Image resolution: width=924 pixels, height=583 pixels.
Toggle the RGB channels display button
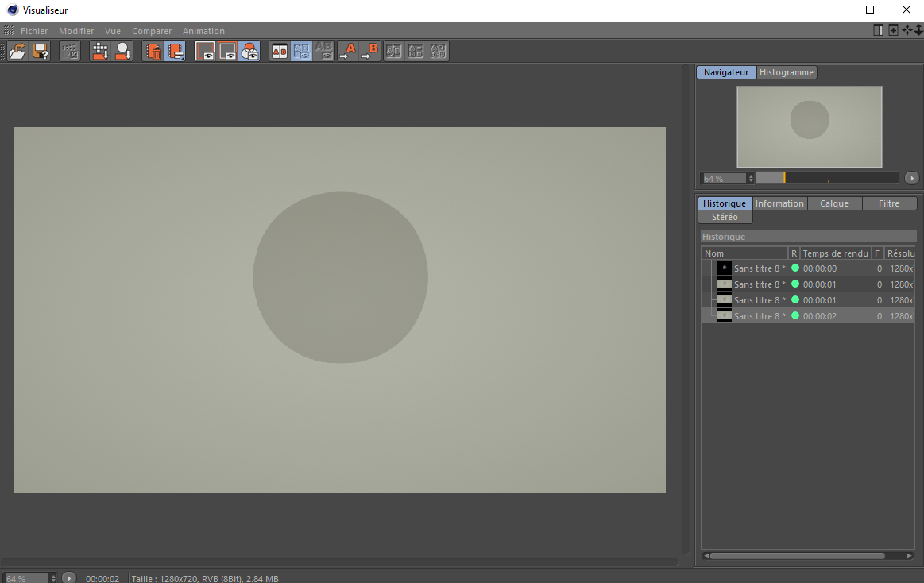tap(249, 52)
